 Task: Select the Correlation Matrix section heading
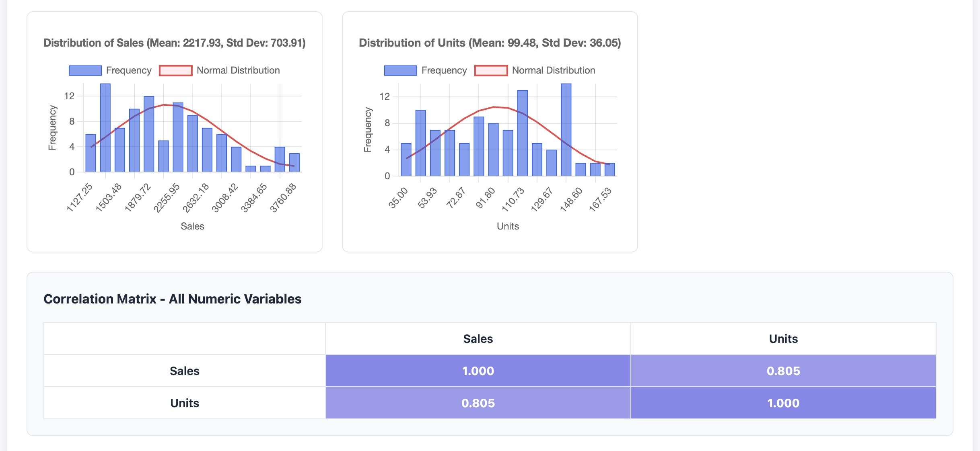point(173,299)
